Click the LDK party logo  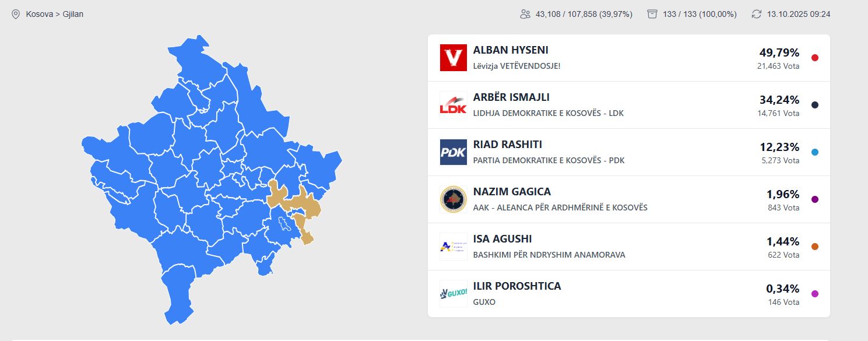tap(453, 105)
